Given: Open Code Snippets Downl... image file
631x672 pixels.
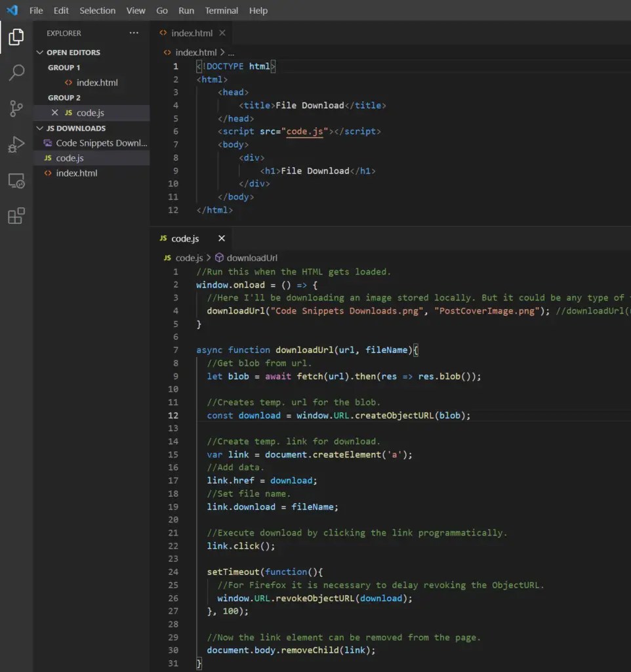Looking at the screenshot, I should (x=92, y=143).
